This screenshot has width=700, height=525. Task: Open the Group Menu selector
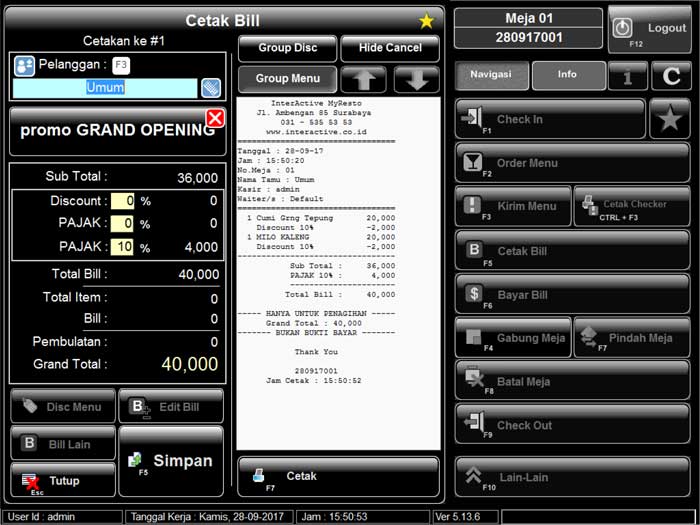tap(287, 78)
